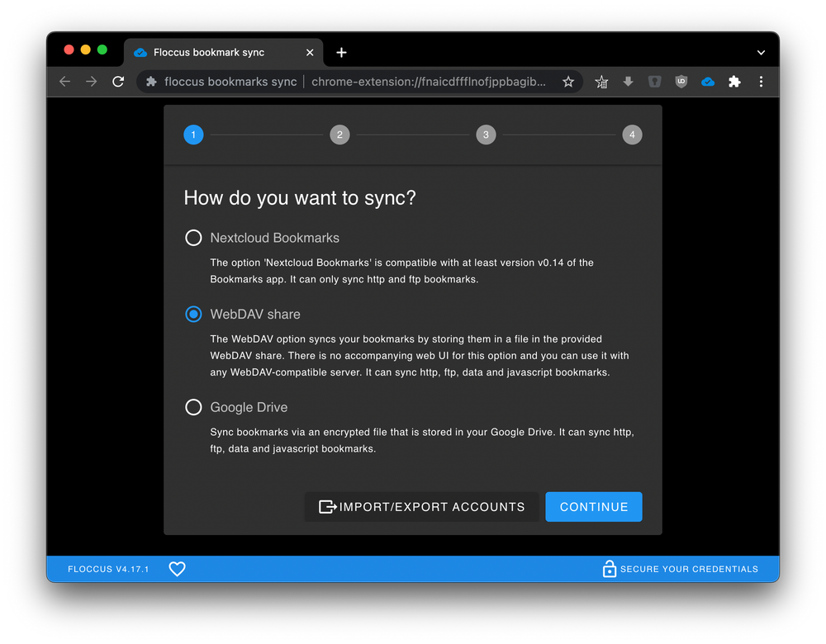
Task: Bookmark this page with the star icon
Action: (568, 82)
